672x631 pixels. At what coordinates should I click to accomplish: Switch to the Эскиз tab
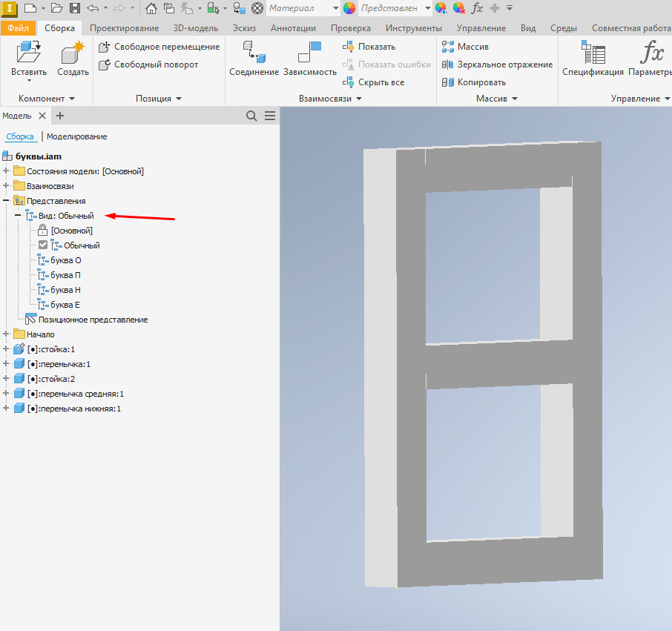coord(244,28)
